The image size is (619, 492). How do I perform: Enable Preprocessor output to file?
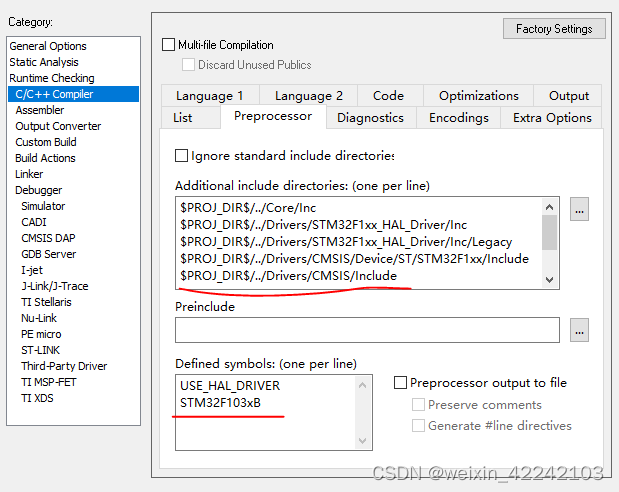coord(400,383)
